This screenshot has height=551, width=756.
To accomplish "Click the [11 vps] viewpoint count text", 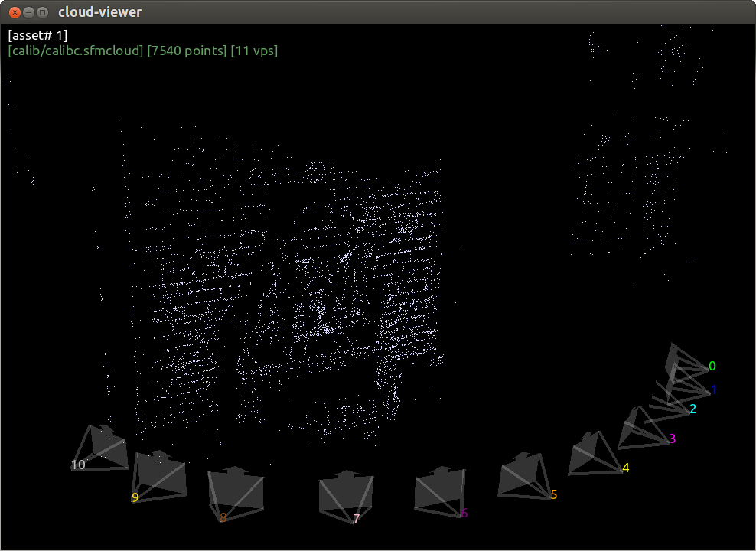I will pyautogui.click(x=254, y=51).
